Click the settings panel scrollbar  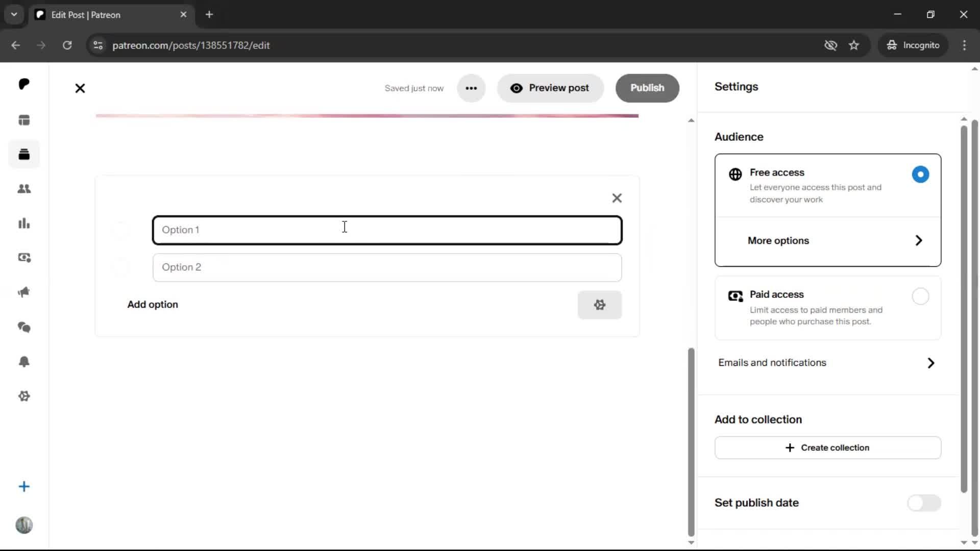point(964,309)
